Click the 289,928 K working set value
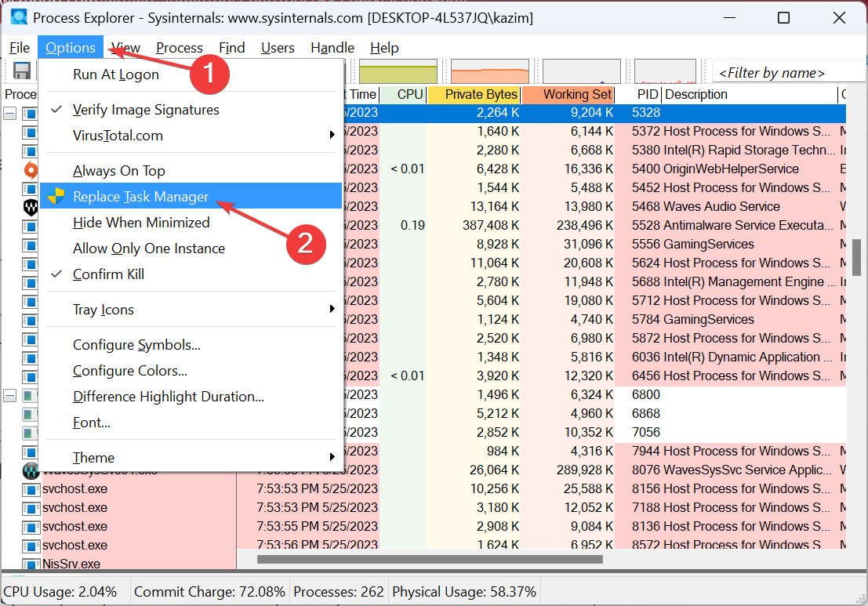The height and width of the screenshot is (606, 868). (x=585, y=470)
